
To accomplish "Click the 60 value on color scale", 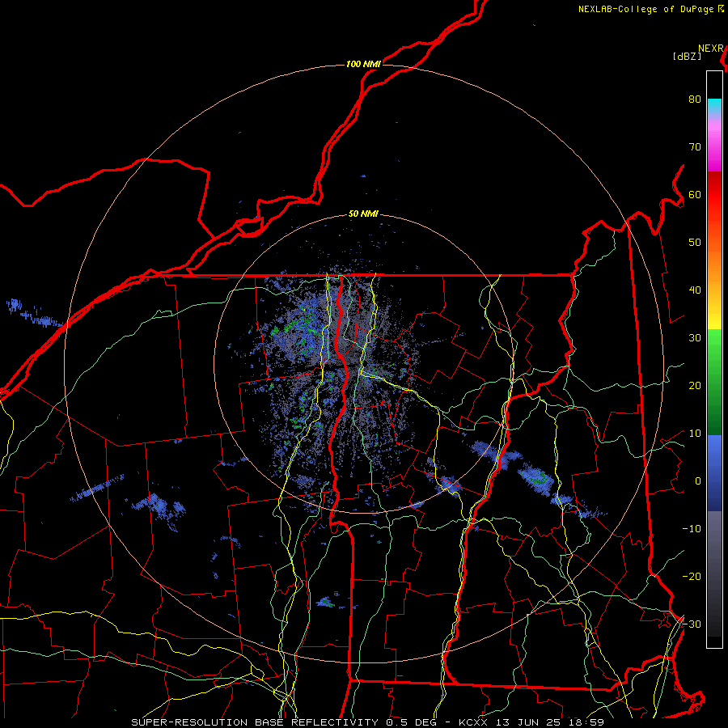I will click(695, 194).
